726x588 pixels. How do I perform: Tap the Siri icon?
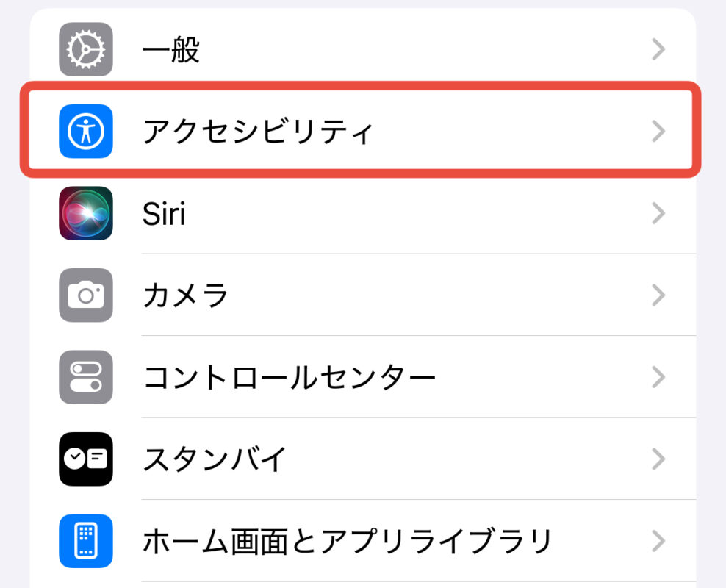(x=86, y=213)
